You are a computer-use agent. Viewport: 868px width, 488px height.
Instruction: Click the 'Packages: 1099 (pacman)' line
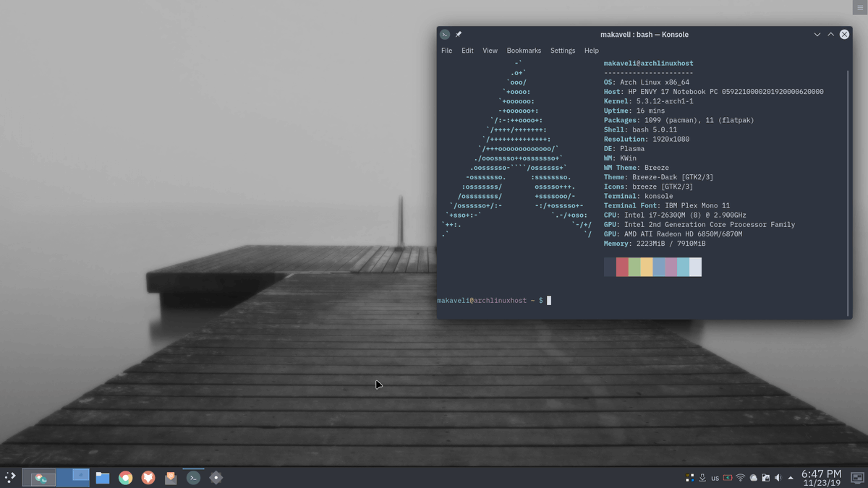[678, 120]
